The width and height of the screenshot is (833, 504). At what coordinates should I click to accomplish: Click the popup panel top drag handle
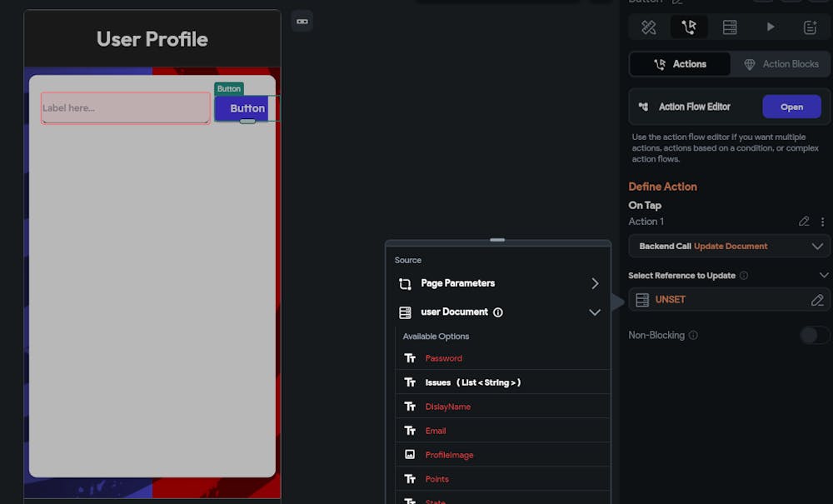[x=497, y=240]
